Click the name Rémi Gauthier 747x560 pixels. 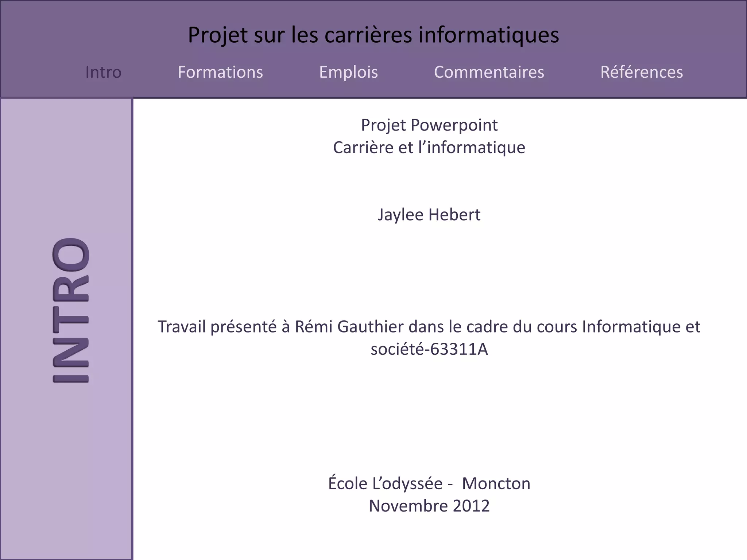pyautogui.click(x=349, y=327)
